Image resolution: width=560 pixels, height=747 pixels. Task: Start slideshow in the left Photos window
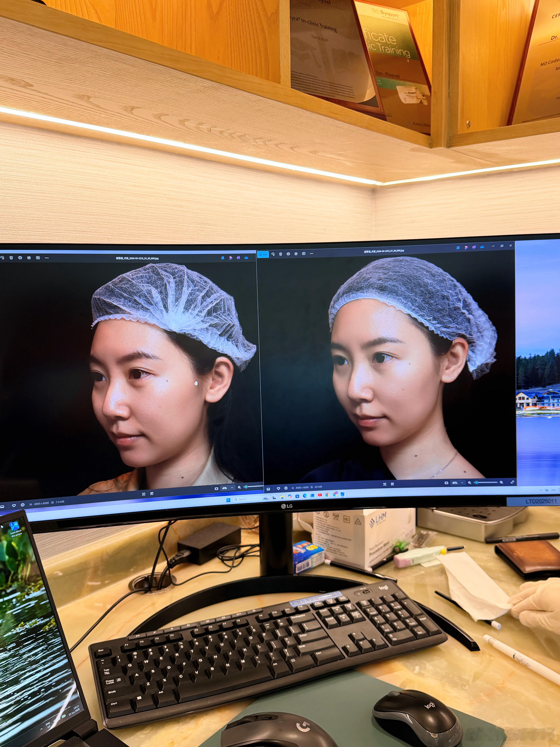click(38, 258)
